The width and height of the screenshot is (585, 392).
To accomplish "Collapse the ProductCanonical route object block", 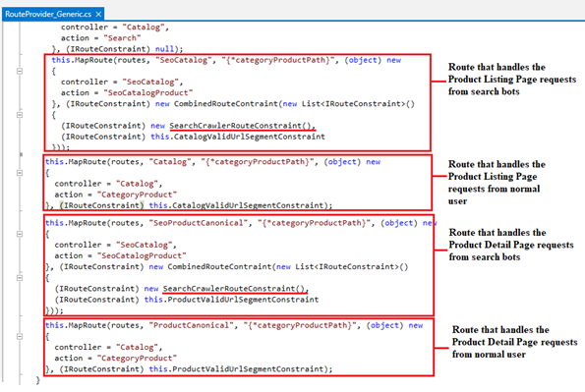I will [20, 336].
